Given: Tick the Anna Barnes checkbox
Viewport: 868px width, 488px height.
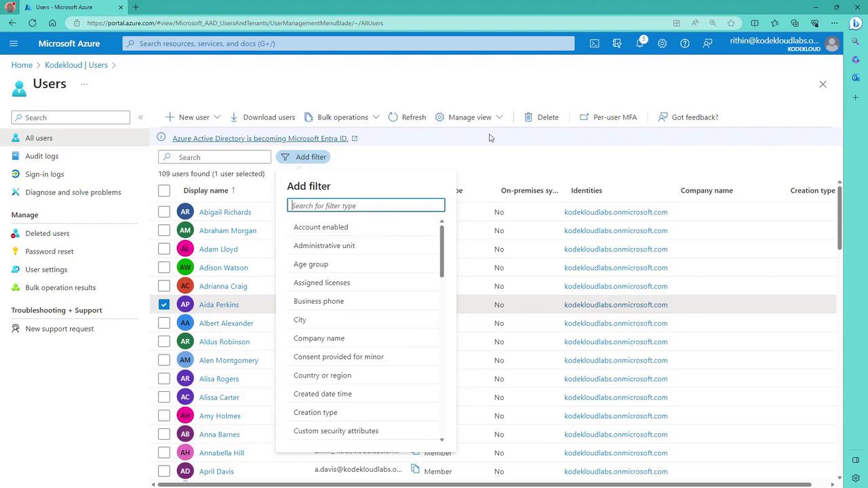Looking at the screenshot, I should 164,434.
